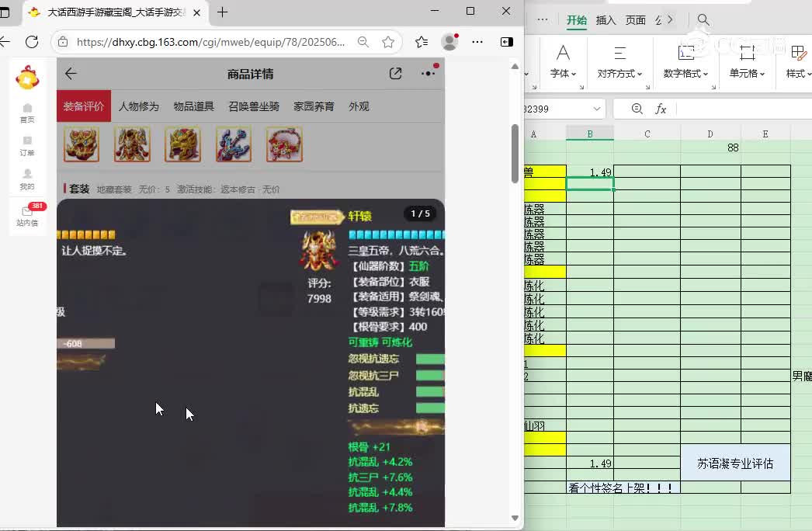Click the browser page vertical scrollbar
This screenshot has height=531, width=812.
(515, 154)
